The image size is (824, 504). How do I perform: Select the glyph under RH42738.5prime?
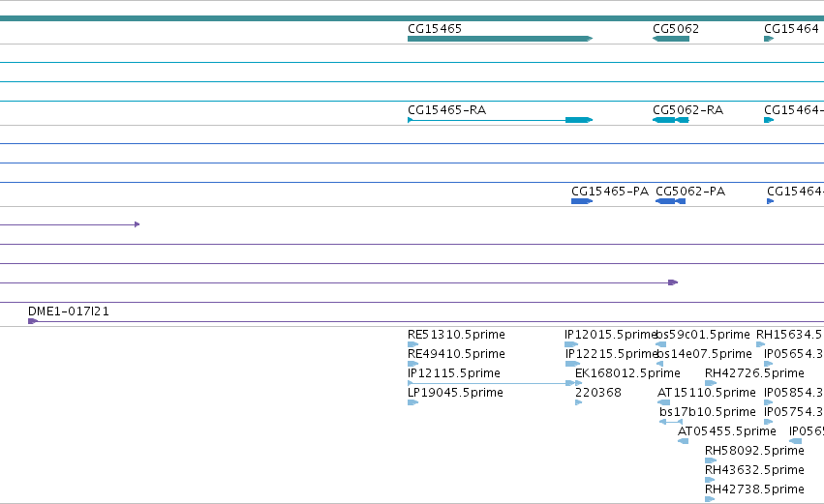pos(710,499)
